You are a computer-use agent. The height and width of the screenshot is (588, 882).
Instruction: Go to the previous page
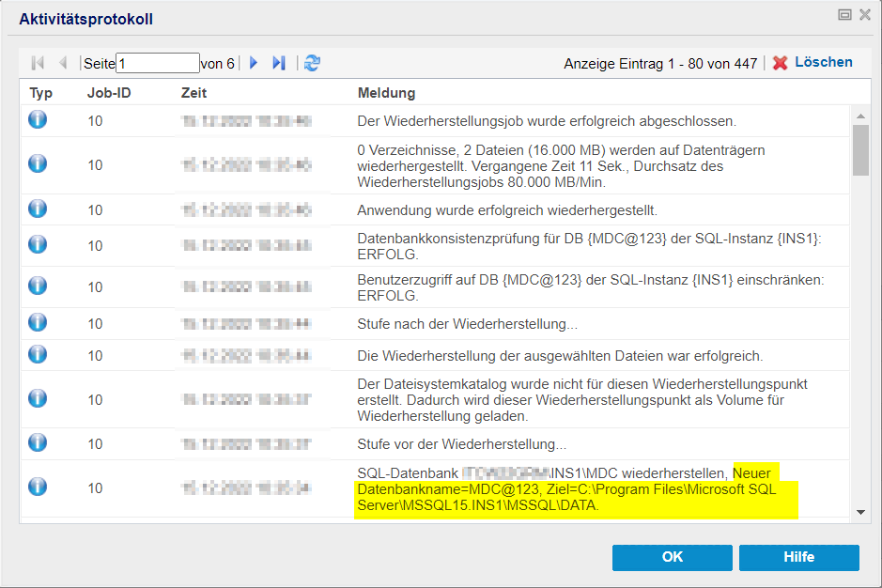pos(63,63)
